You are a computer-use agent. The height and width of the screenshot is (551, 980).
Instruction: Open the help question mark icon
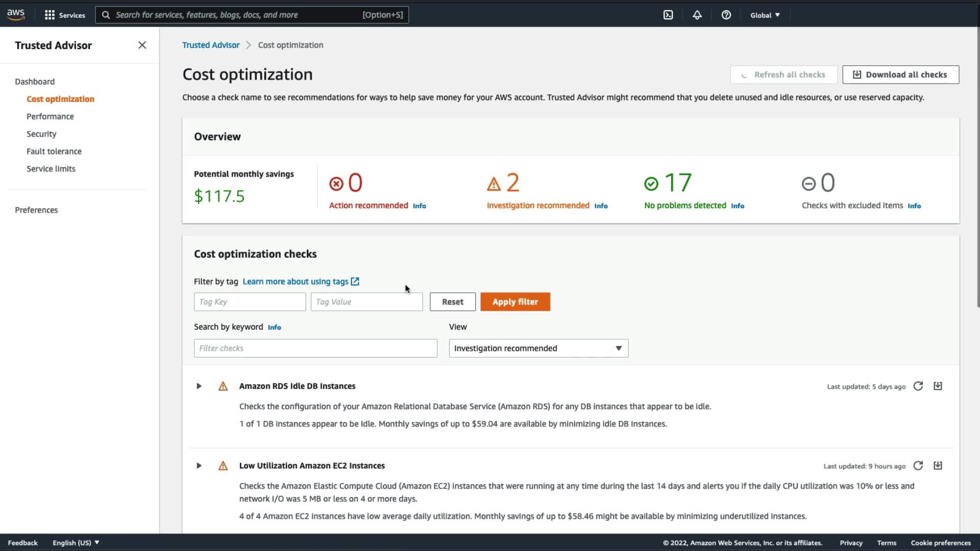coord(726,15)
